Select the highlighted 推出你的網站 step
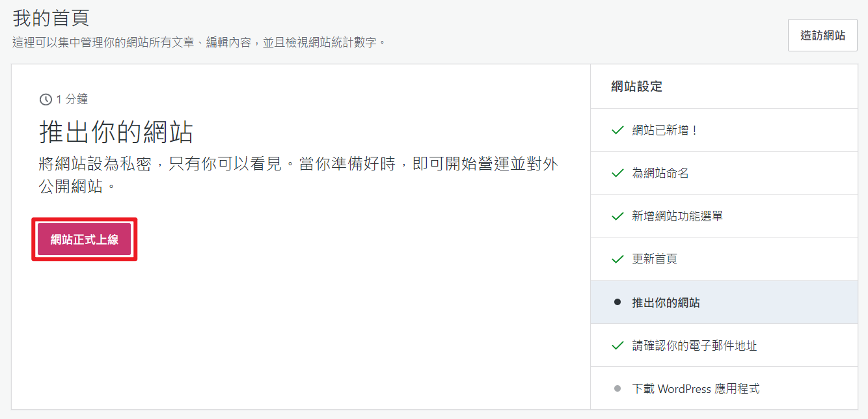The height and width of the screenshot is (419, 868). [x=666, y=303]
